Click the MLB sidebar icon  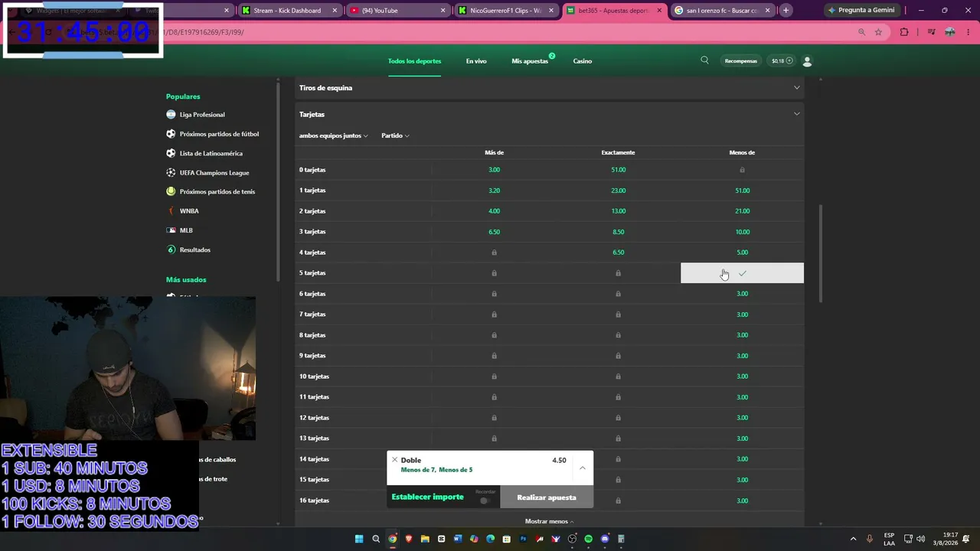171,230
